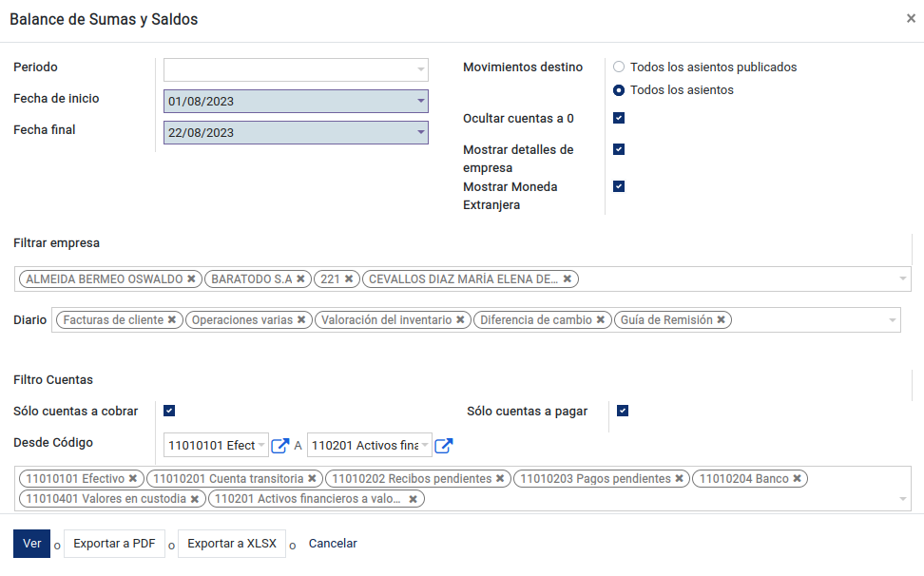Click the 11010204 Banco tag label
This screenshot has height=576, width=924.
click(743, 479)
